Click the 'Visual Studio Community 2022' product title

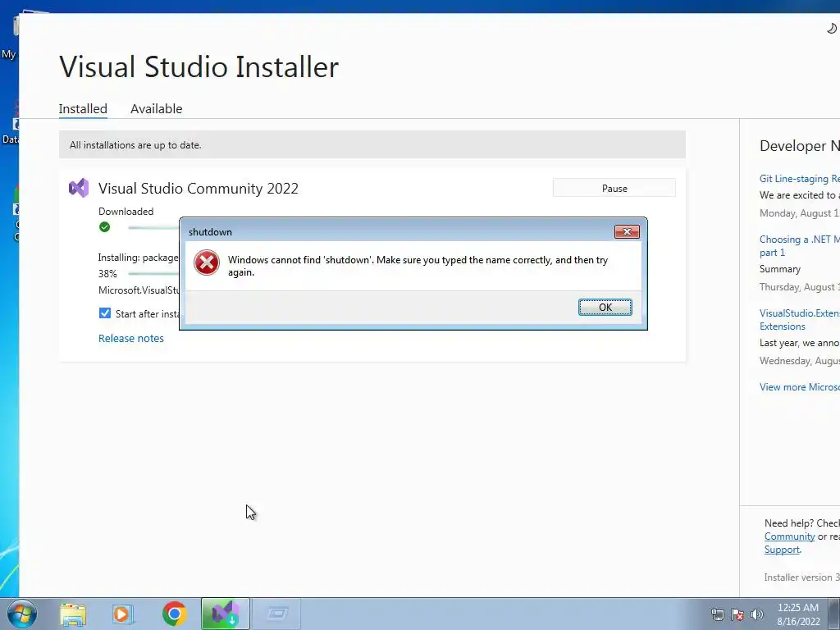199,188
